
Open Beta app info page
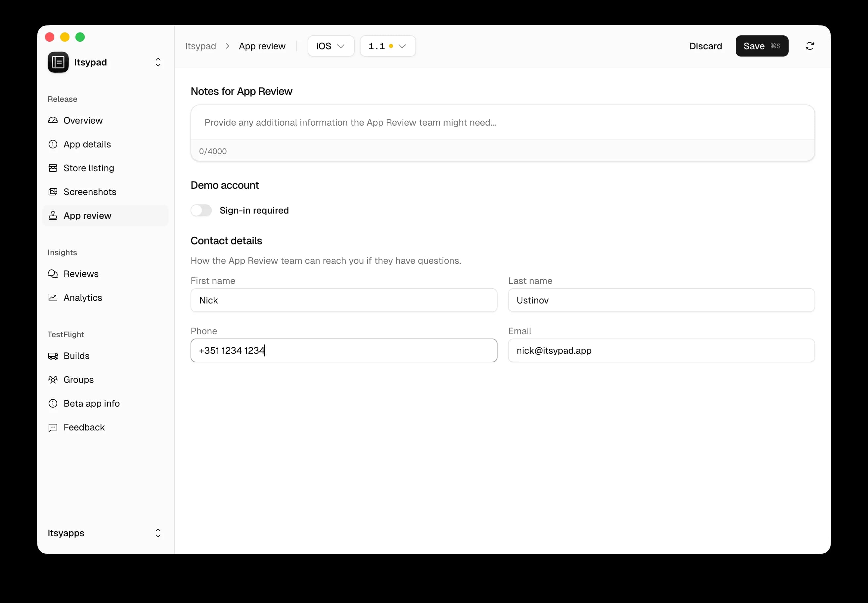click(x=53, y=404)
